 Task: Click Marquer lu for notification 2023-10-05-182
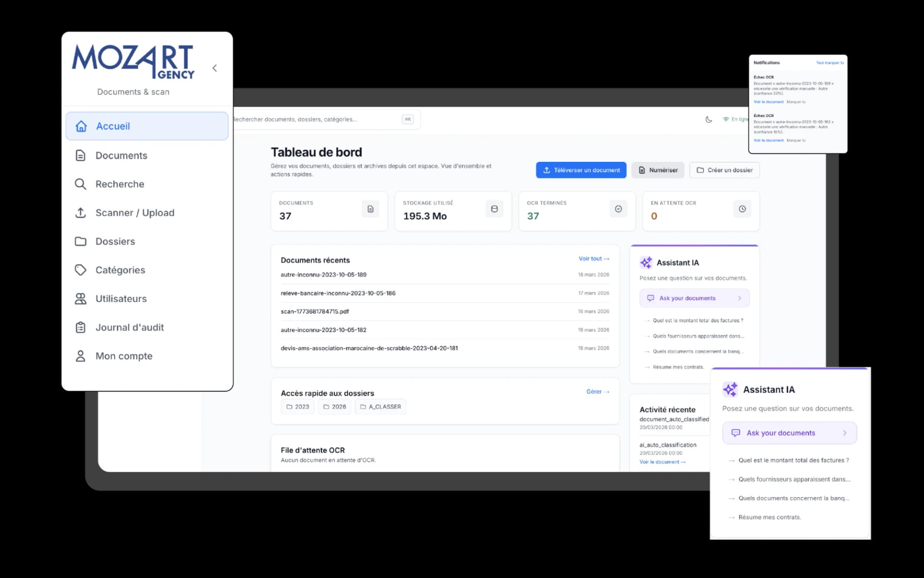pyautogui.click(x=796, y=140)
